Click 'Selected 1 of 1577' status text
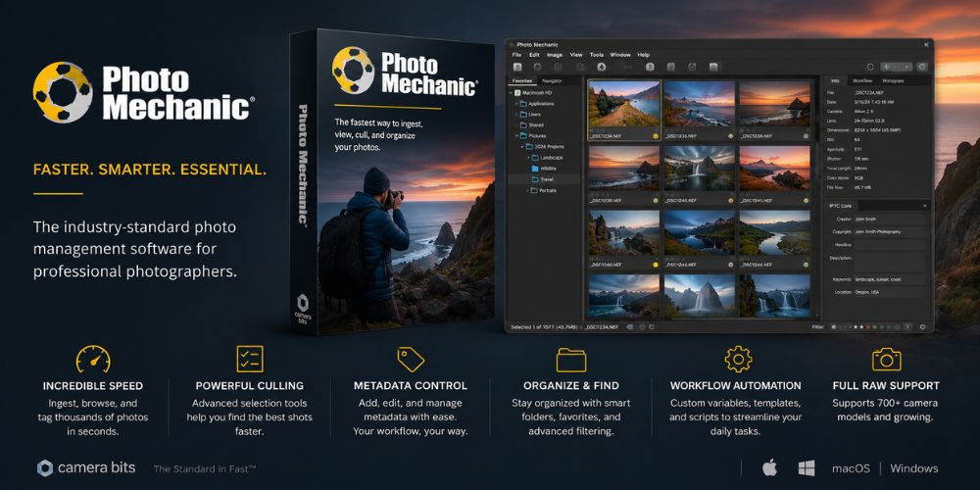980x490 pixels. pos(532,327)
